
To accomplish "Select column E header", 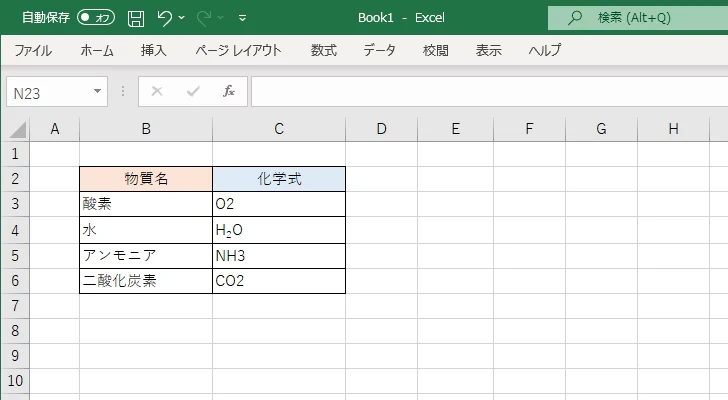I will pos(455,129).
